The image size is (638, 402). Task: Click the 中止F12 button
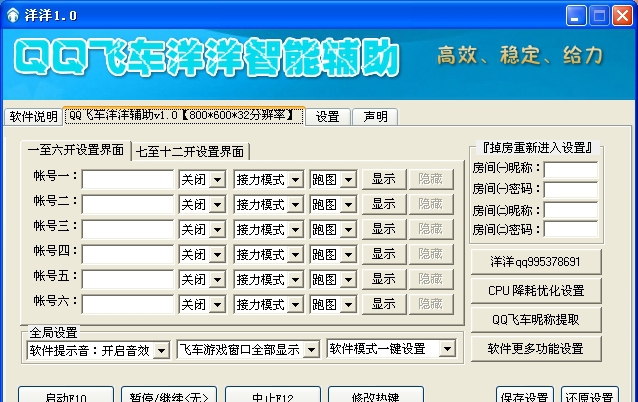click(273, 395)
